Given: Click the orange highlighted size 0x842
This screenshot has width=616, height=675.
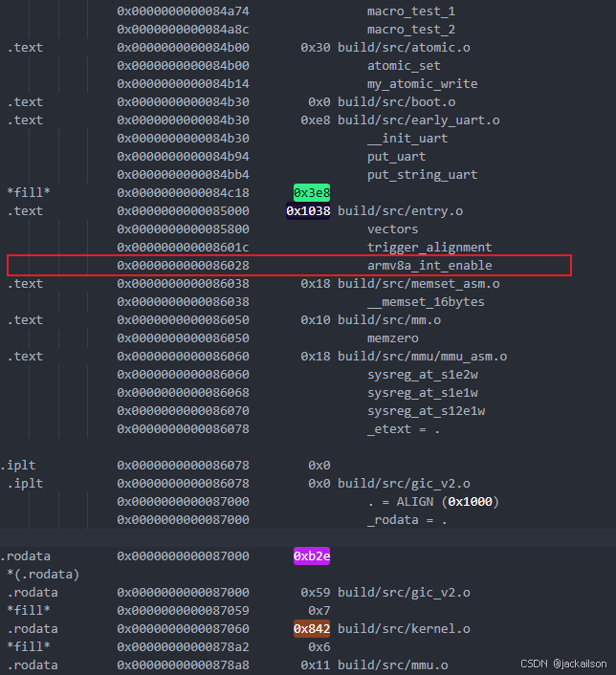Looking at the screenshot, I should tap(312, 629).
